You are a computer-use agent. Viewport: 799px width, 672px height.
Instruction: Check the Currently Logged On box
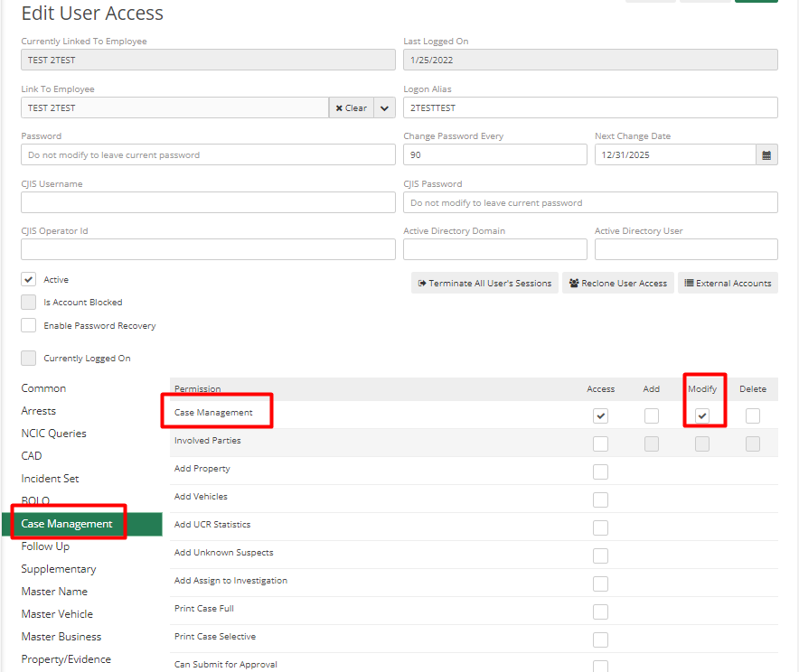(x=27, y=358)
